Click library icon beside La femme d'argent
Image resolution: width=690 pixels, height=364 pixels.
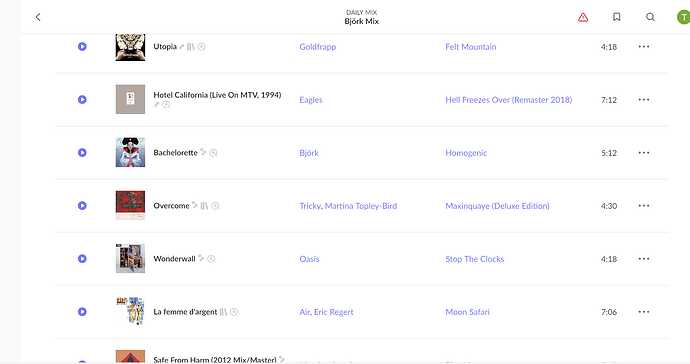[x=223, y=312]
